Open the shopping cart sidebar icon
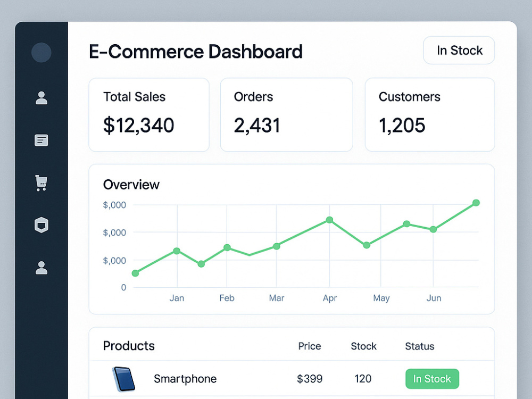 pos(41,183)
